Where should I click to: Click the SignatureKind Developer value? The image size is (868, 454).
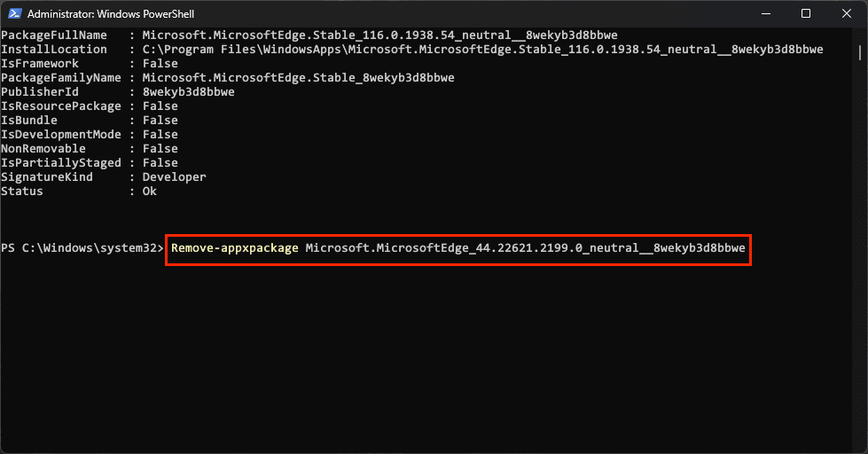[x=174, y=177]
